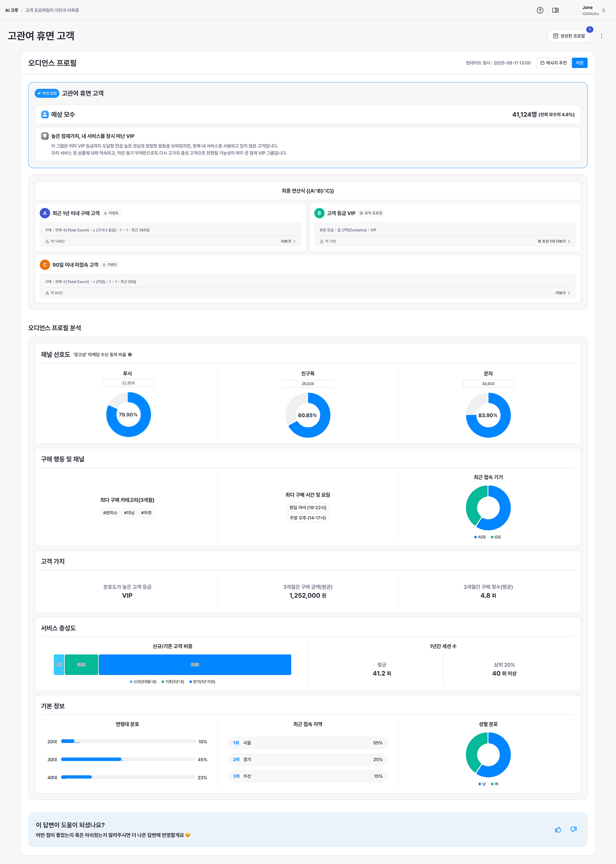616x864 pixels.
Task: Click the 저장 save button
Action: pos(579,63)
